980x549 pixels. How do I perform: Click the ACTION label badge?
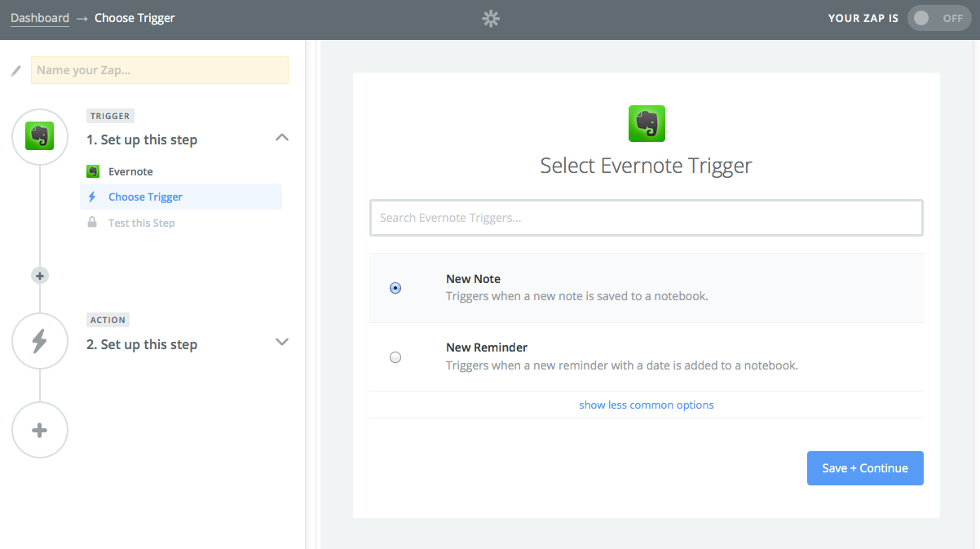tap(108, 320)
